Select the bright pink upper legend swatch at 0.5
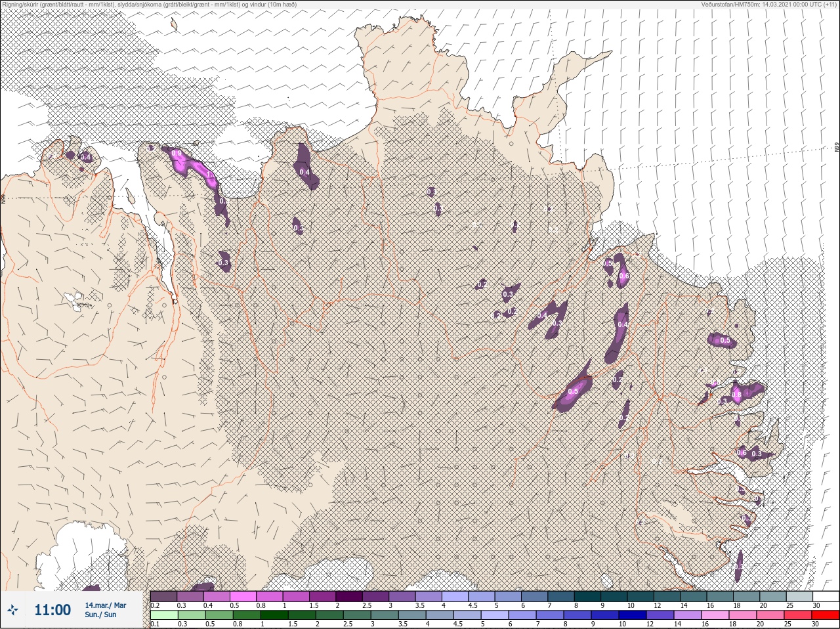This screenshot has width=840, height=629. pyautogui.click(x=243, y=596)
